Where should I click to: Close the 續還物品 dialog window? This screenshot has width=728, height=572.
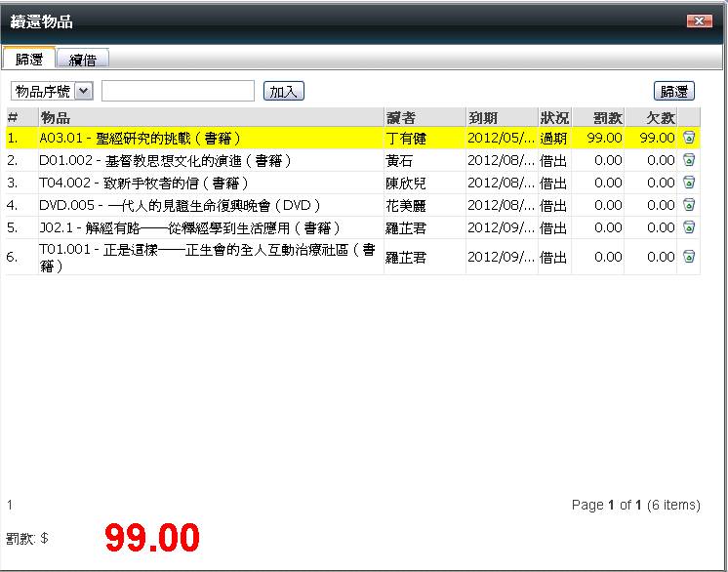[698, 21]
